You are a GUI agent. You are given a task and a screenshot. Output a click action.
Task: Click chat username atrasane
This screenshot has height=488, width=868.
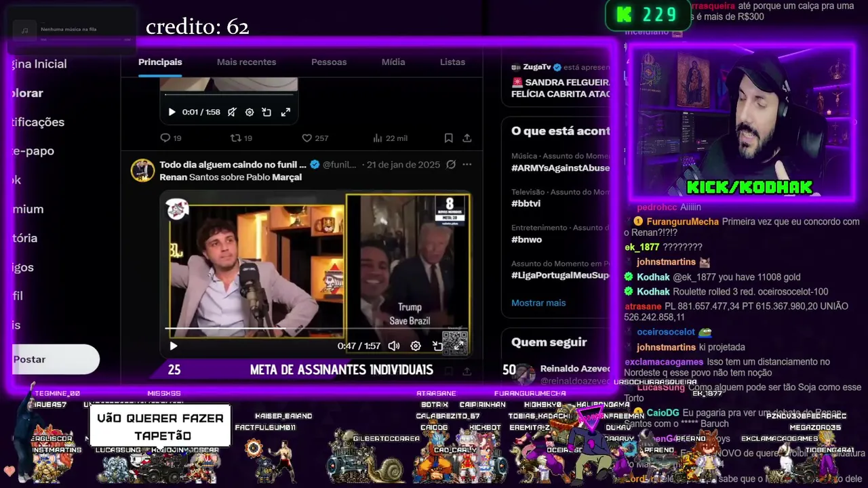(643, 306)
